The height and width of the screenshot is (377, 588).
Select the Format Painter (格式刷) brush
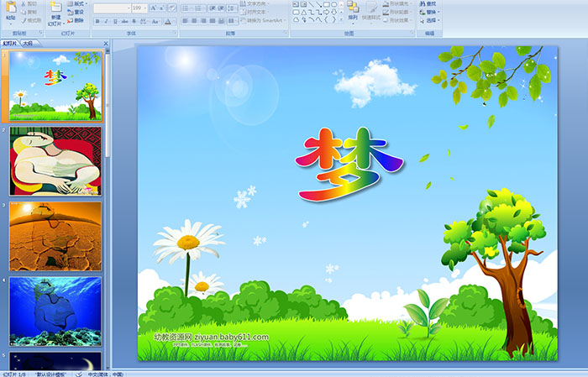(x=24, y=20)
